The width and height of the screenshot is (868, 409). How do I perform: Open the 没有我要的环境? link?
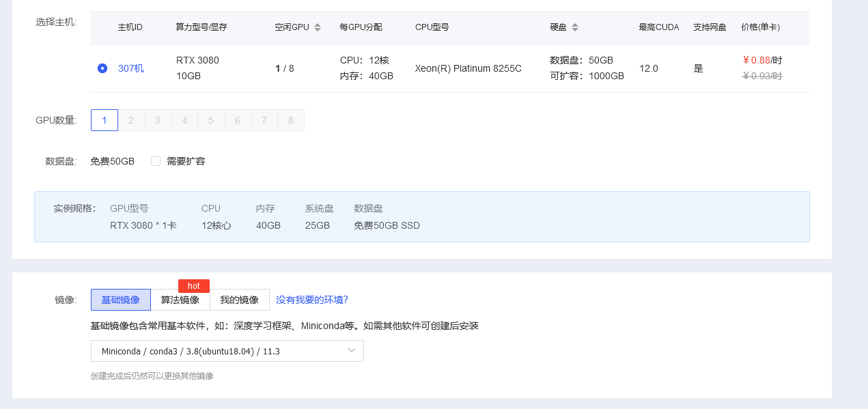pyautogui.click(x=312, y=300)
